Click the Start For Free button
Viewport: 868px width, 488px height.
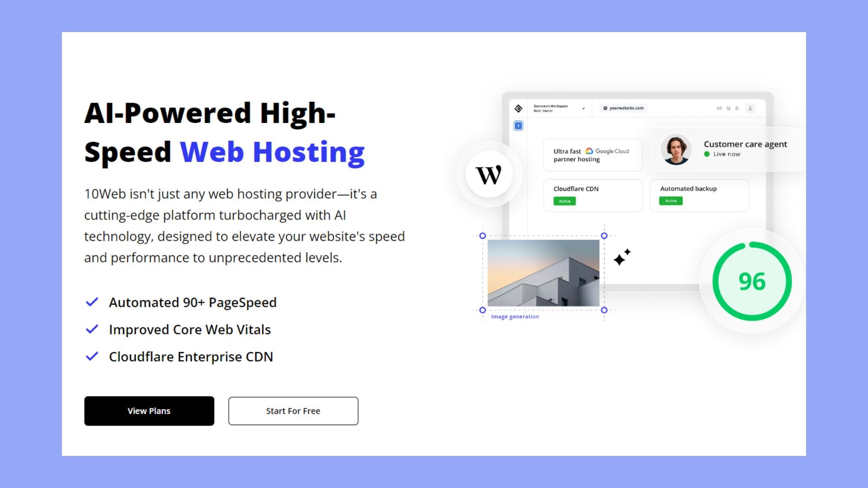point(292,411)
